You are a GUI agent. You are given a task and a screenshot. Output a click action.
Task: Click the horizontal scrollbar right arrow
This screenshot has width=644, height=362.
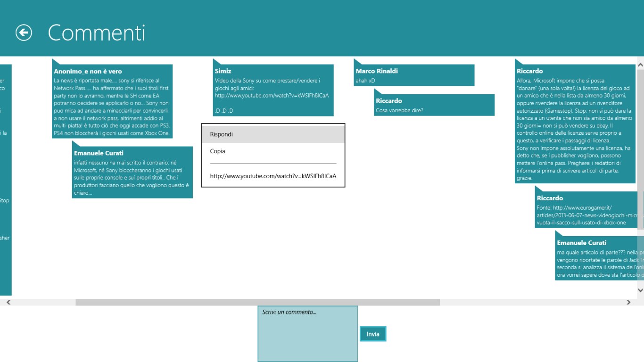[x=628, y=302]
